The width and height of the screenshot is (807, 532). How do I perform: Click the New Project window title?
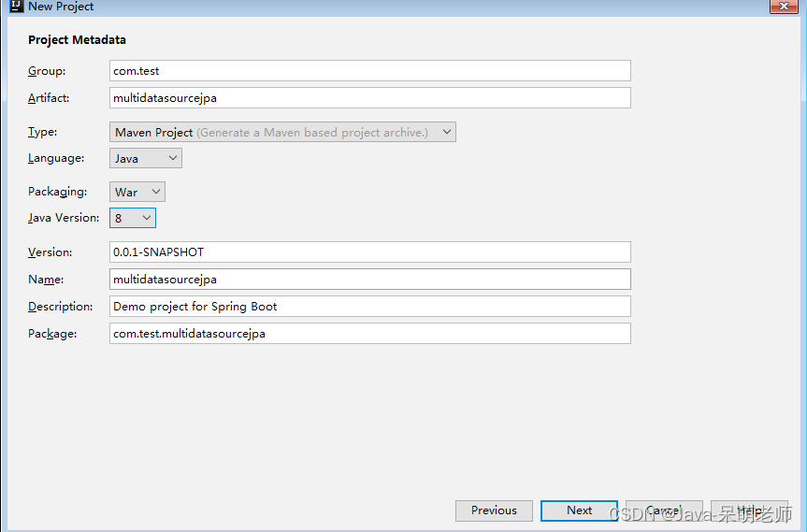61,7
